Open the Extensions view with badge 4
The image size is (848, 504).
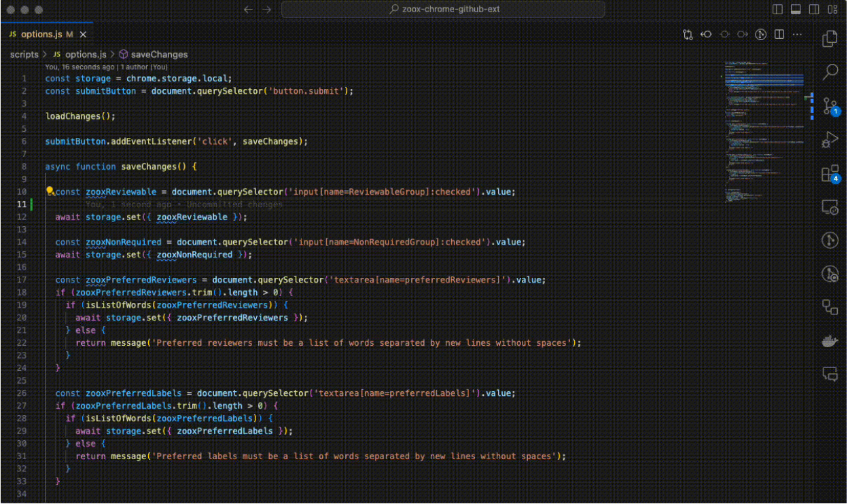(830, 174)
